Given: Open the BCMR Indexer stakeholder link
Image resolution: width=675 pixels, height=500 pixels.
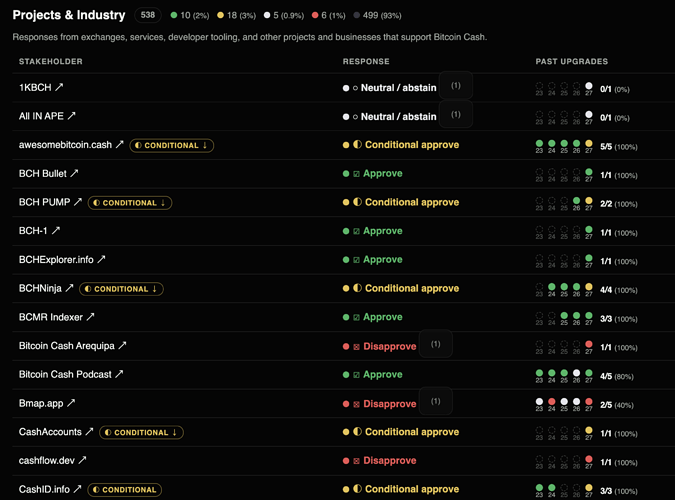Looking at the screenshot, I should [51, 317].
